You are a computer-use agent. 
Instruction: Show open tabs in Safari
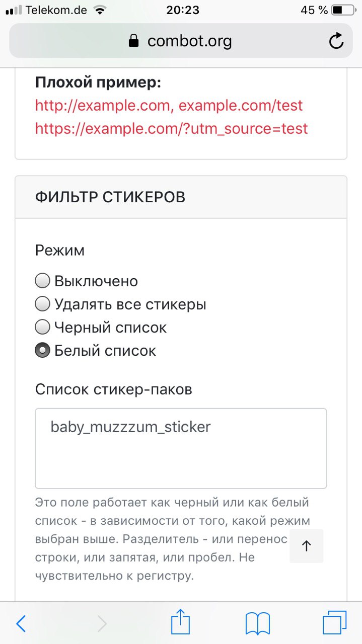pyautogui.click(x=335, y=623)
